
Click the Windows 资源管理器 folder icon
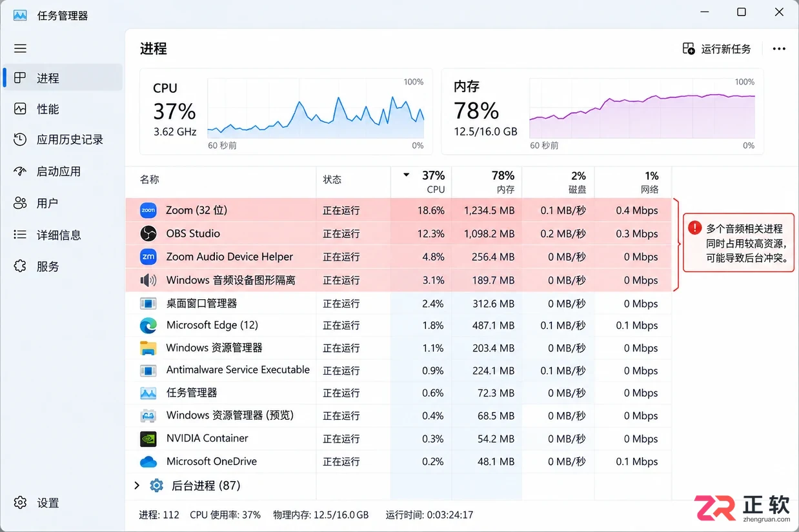[148, 348]
